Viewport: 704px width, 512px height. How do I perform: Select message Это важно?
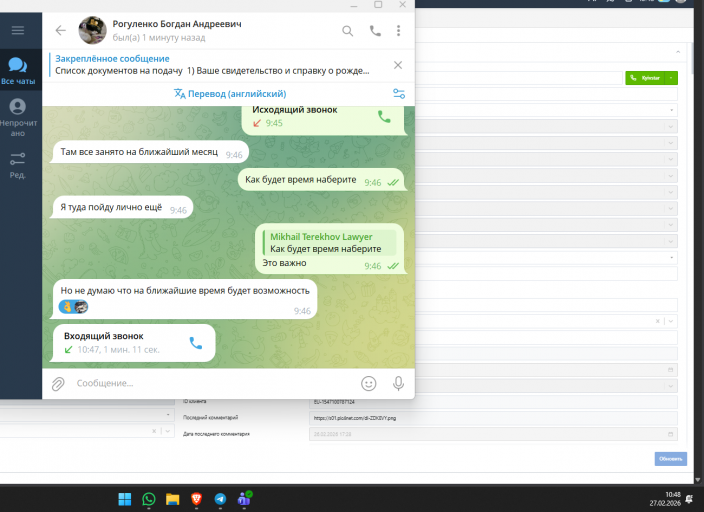[x=284, y=263]
